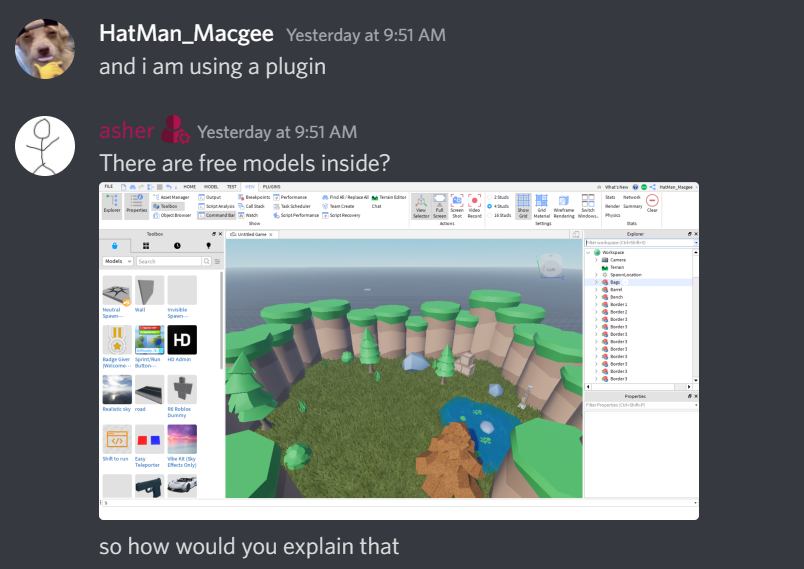
Task: Show the Output window
Action: click(x=210, y=197)
